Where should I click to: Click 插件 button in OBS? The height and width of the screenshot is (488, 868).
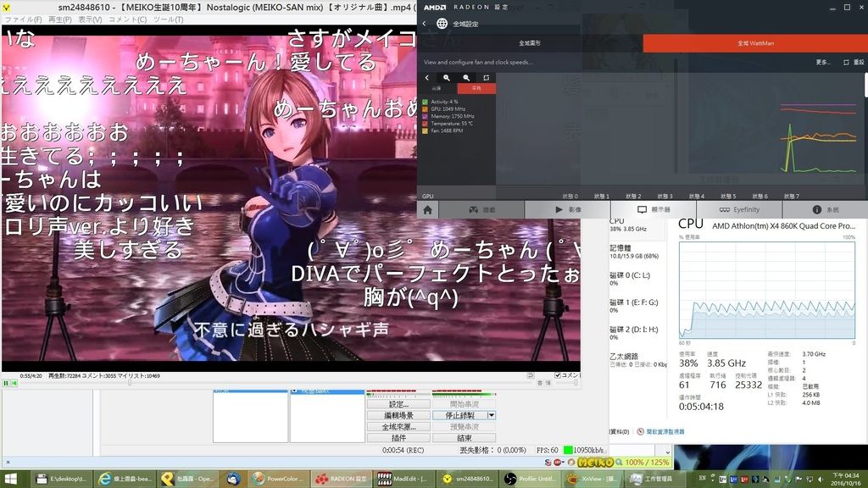[x=398, y=438]
